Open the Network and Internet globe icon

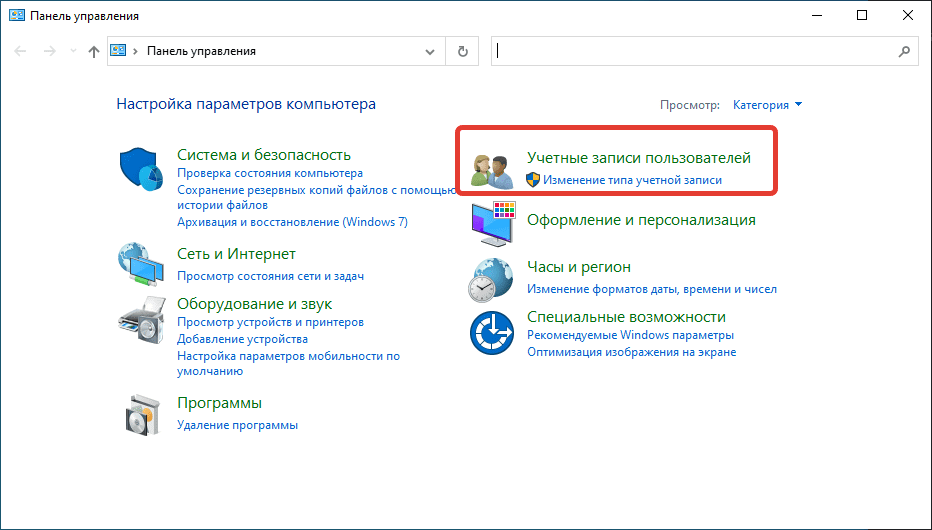pyautogui.click(x=141, y=264)
